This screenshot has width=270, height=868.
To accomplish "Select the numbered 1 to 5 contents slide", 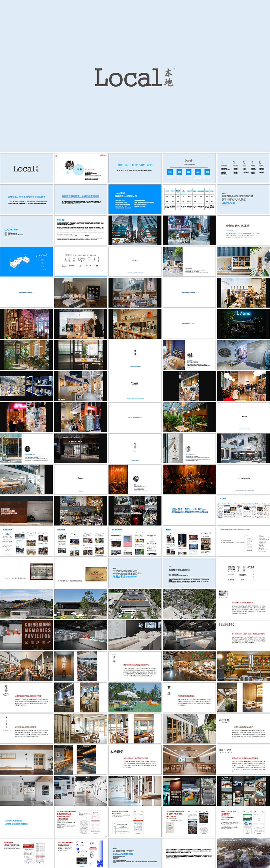I will click(x=243, y=168).
